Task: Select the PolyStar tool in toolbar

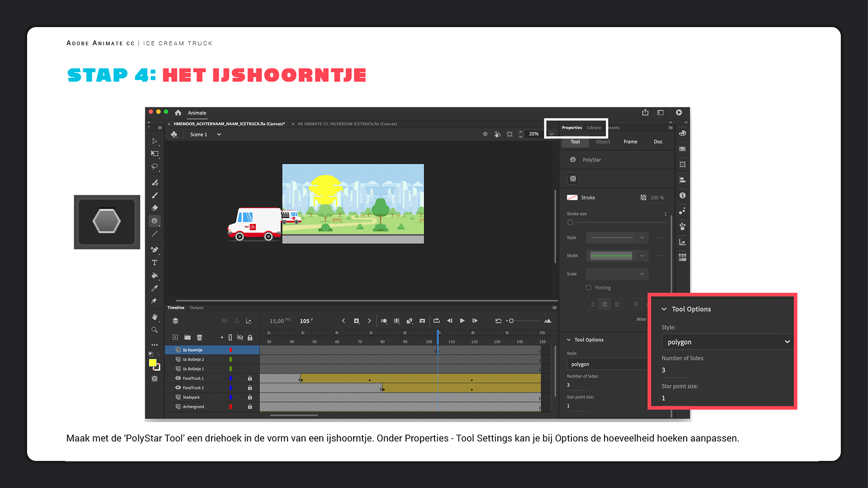Action: click(155, 221)
